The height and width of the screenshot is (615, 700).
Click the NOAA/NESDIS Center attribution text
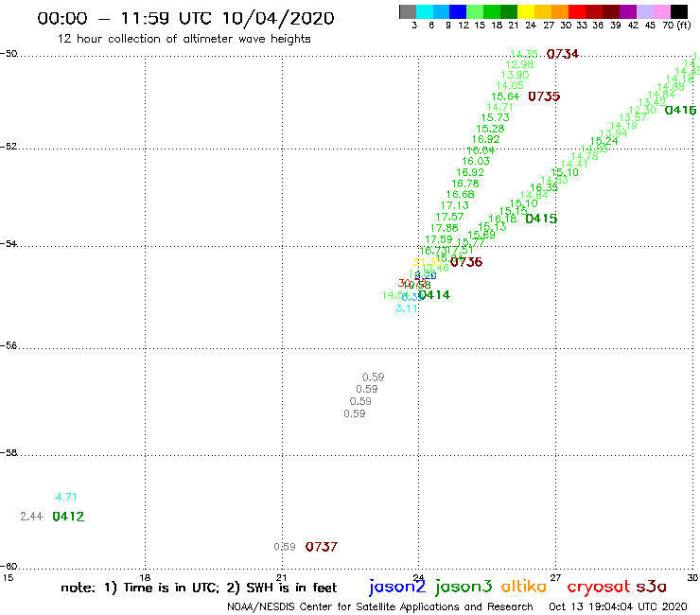pos(380,606)
